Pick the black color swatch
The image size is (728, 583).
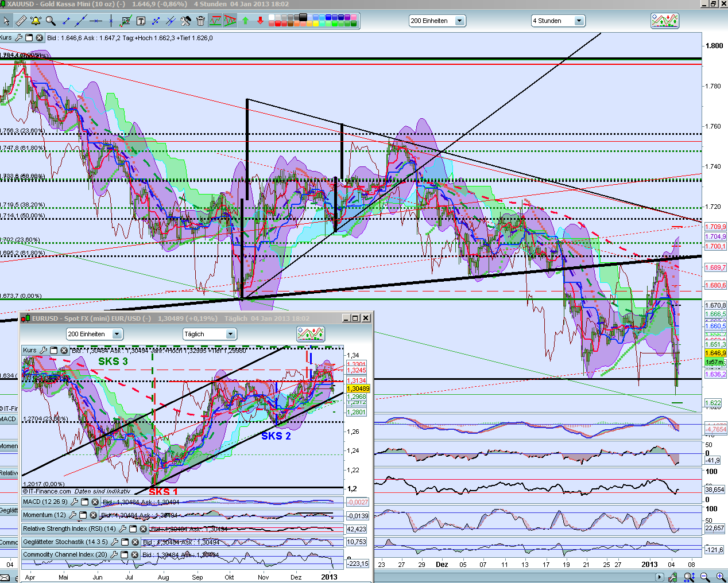[303, 18]
